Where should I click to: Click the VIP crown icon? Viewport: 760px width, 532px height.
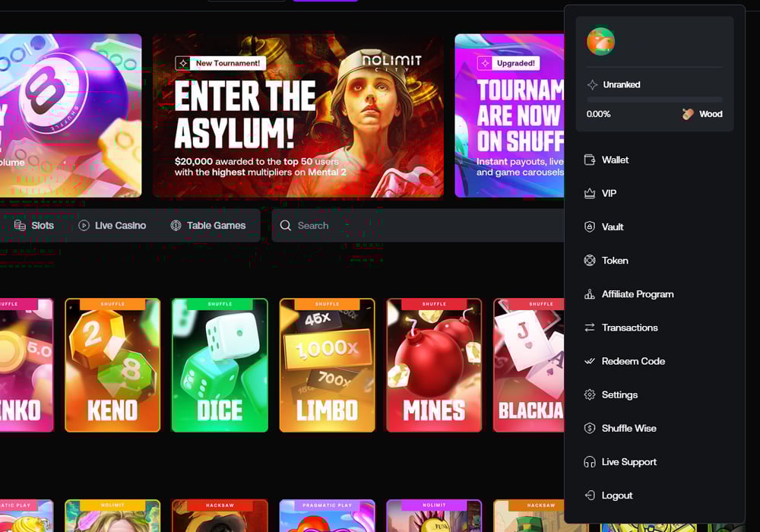tap(589, 194)
